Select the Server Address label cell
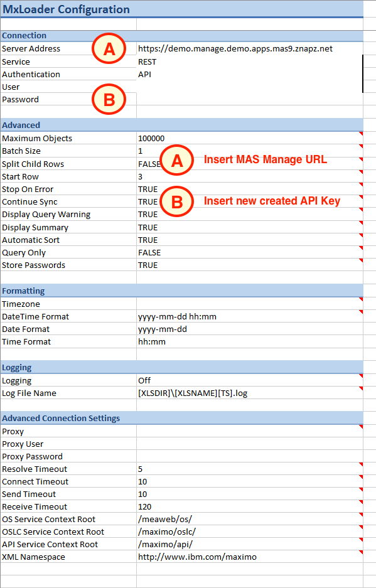The width and height of the screenshot is (376, 588). coord(68,49)
